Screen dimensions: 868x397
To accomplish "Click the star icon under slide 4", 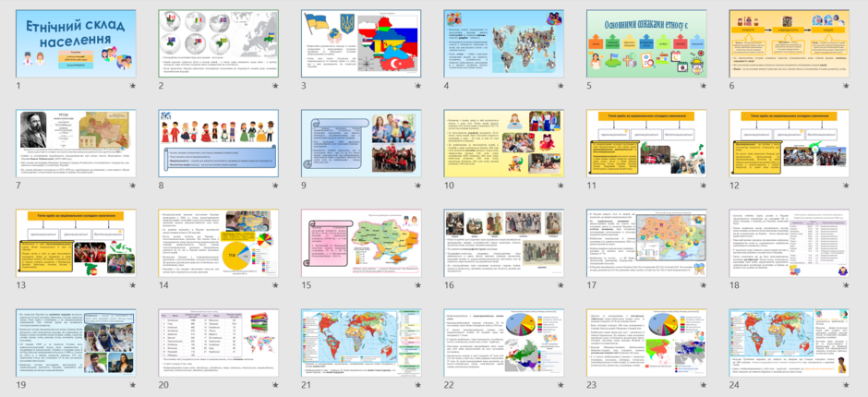I will coord(561,86).
